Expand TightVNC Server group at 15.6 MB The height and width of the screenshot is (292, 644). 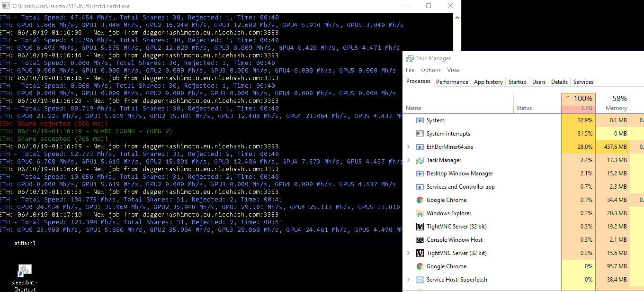(409, 253)
